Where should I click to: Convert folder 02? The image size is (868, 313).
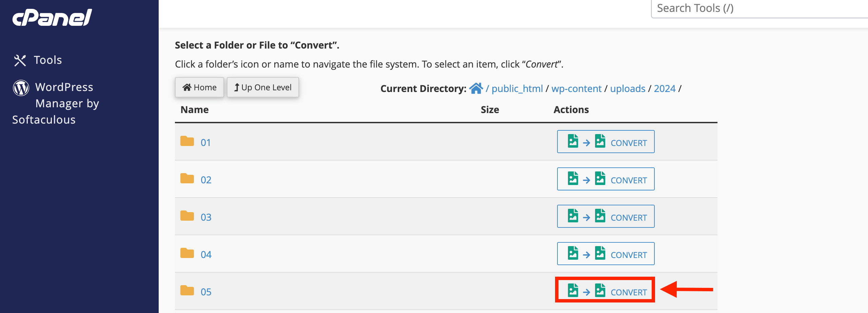pyautogui.click(x=606, y=179)
